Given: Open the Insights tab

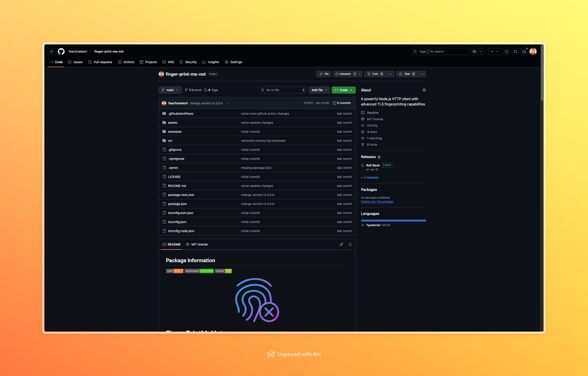Looking at the screenshot, I should [211, 62].
